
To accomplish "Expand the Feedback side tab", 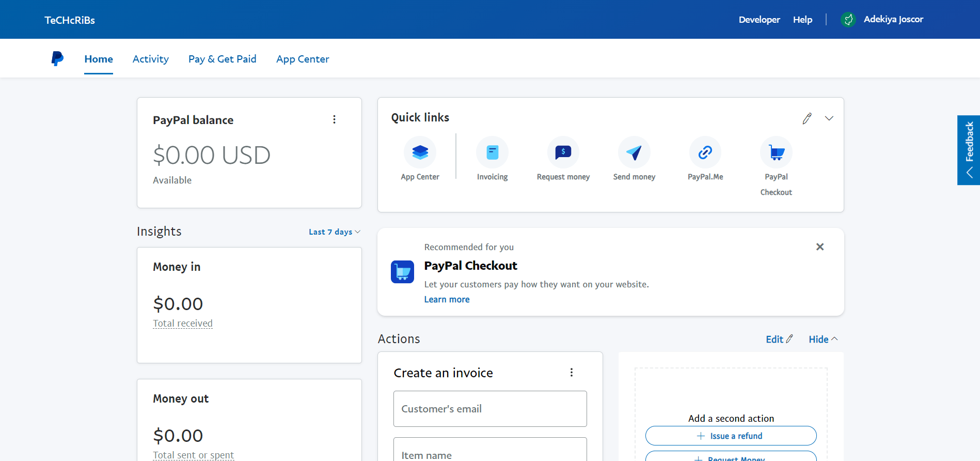I will (x=969, y=150).
